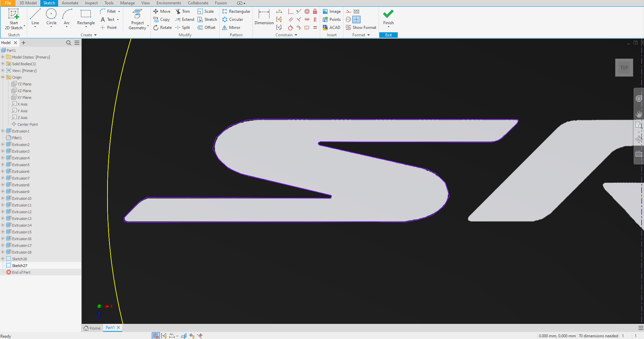Apply the Parallel constraint

[x=291, y=20]
